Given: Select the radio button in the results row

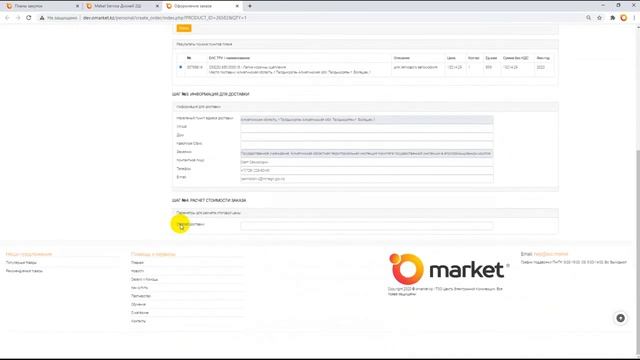Looking at the screenshot, I should [x=180, y=67].
